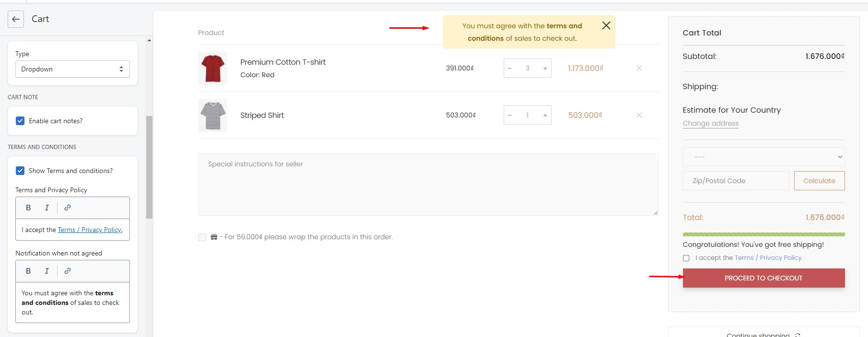Click the quantity value of Premium Cotton T-shirt
Image resolution: width=868 pixels, height=337 pixels.
click(527, 68)
